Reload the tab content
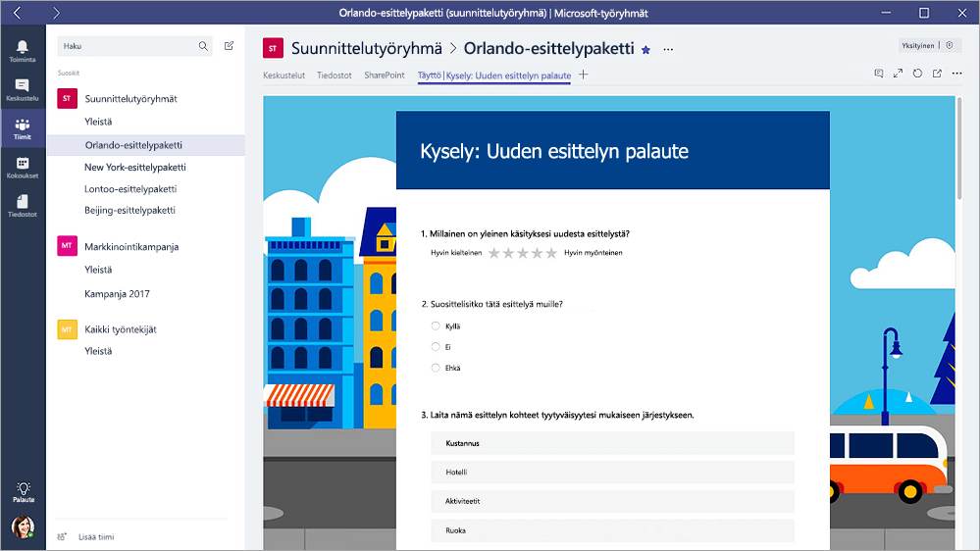Image resolution: width=980 pixels, height=551 pixels. click(x=917, y=74)
